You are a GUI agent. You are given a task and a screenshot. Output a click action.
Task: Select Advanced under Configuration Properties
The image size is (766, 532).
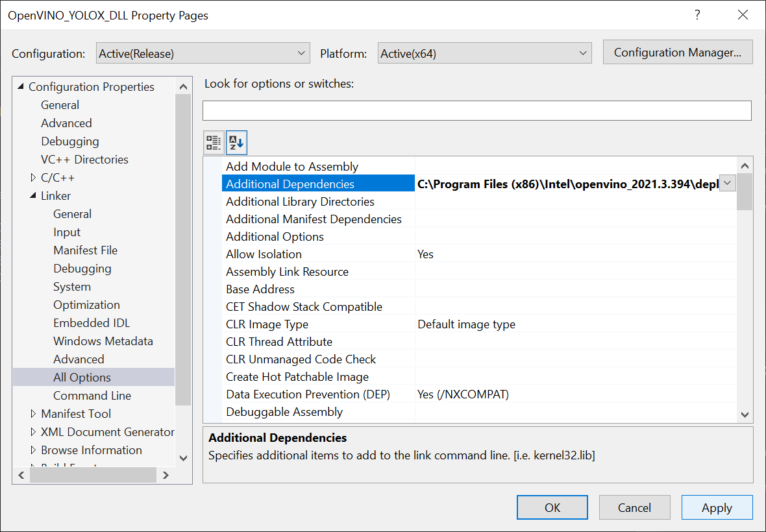click(66, 123)
